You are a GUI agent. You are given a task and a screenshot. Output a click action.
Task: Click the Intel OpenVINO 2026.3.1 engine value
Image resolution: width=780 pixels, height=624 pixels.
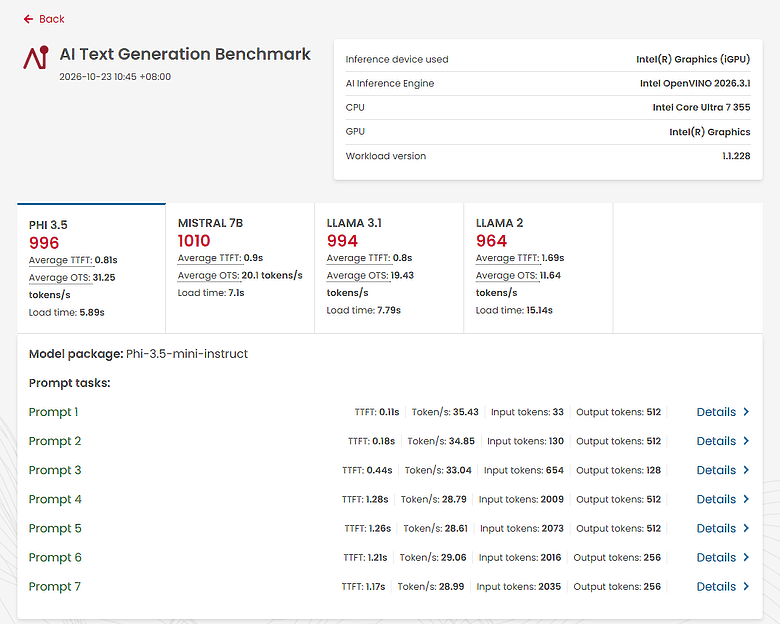tap(695, 83)
